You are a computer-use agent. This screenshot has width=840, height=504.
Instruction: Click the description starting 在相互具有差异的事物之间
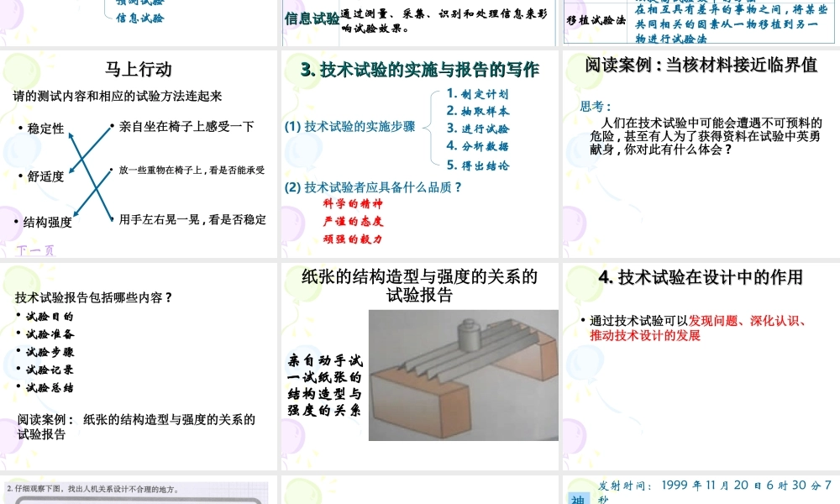[x=732, y=24]
